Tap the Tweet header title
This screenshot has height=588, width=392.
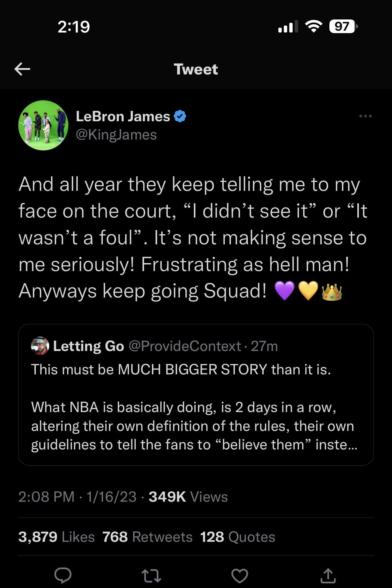tap(196, 69)
